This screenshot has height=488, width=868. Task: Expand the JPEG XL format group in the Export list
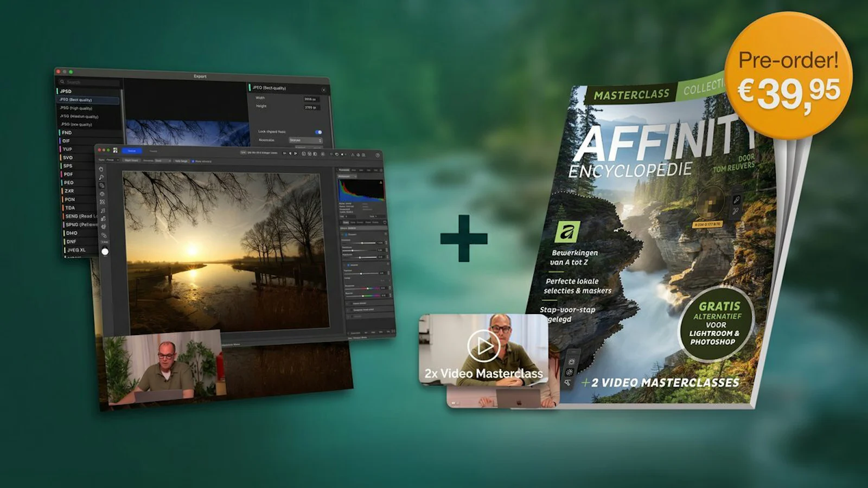tap(80, 250)
